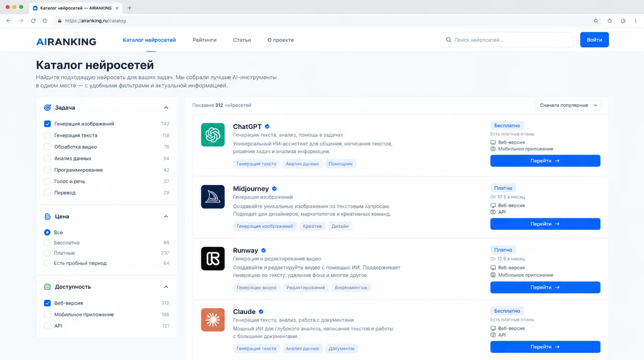Click the target icon beside Задача
The height and width of the screenshot is (360, 644).
pyautogui.click(x=47, y=108)
